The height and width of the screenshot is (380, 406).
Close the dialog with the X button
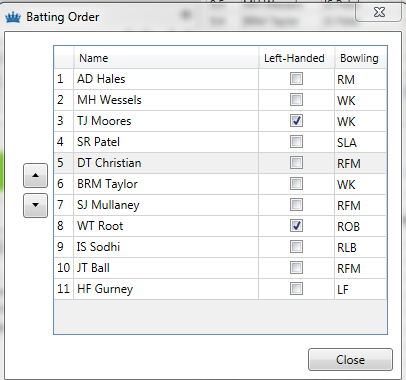coord(379,13)
